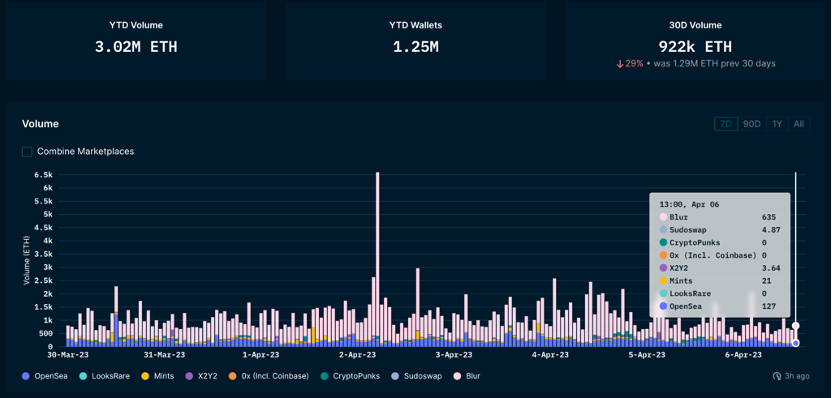Click the YTD Volume 3.02M ETH card
Viewport: 832px width, 398px height.
pyautogui.click(x=136, y=41)
